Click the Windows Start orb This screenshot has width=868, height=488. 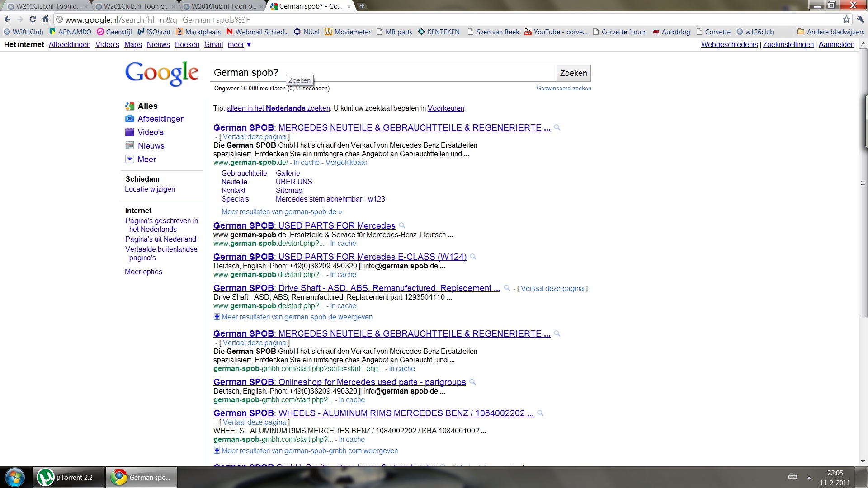tap(14, 477)
